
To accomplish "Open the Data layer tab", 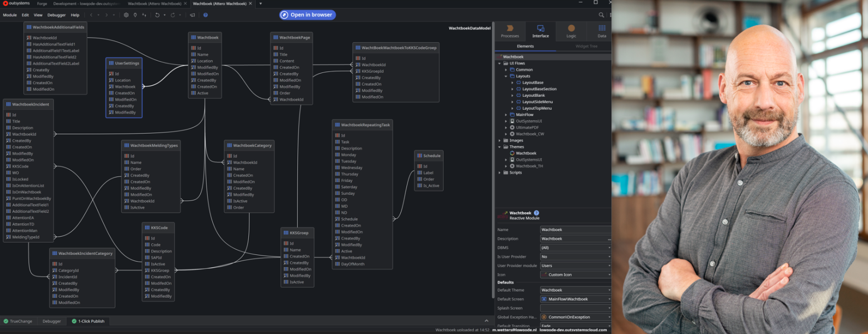I will (601, 31).
